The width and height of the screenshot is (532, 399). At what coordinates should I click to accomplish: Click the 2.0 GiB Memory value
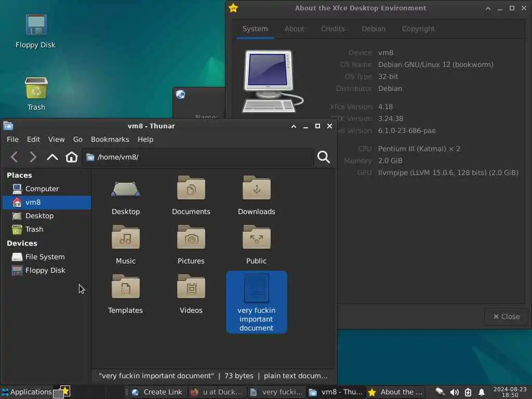tap(390, 161)
